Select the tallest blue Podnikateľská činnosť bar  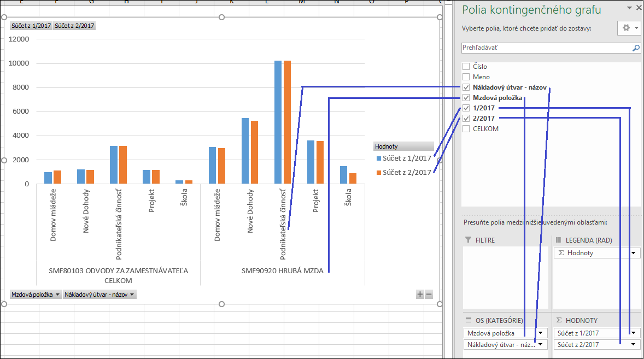pos(278,122)
